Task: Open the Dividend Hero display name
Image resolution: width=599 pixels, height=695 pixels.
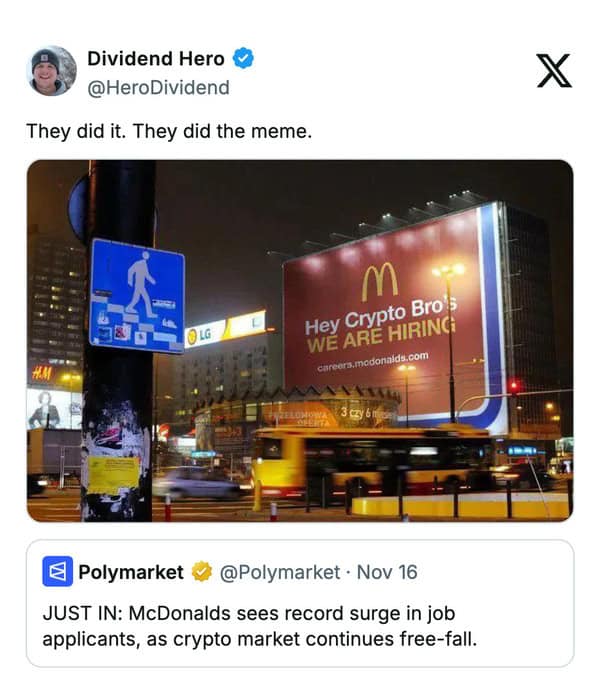Action: pyautogui.click(x=156, y=59)
